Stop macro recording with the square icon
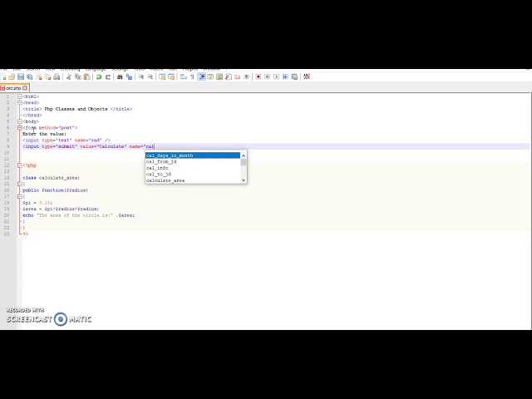This screenshot has width=532, height=399. pyautogui.click(x=268, y=77)
